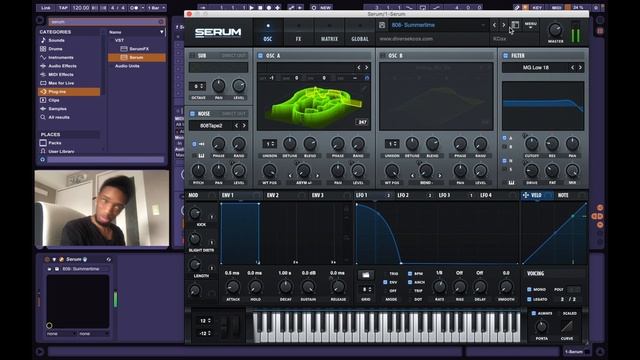This screenshot has height=360, width=640.
Task: Click the TAP tempo button
Action: [63, 8]
